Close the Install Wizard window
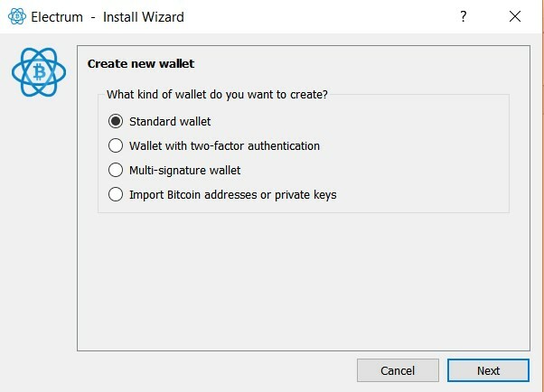The width and height of the screenshot is (544, 392). click(x=515, y=16)
